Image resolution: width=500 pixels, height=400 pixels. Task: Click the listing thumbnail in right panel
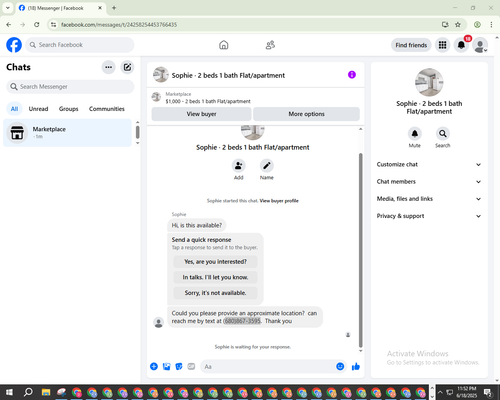429,82
